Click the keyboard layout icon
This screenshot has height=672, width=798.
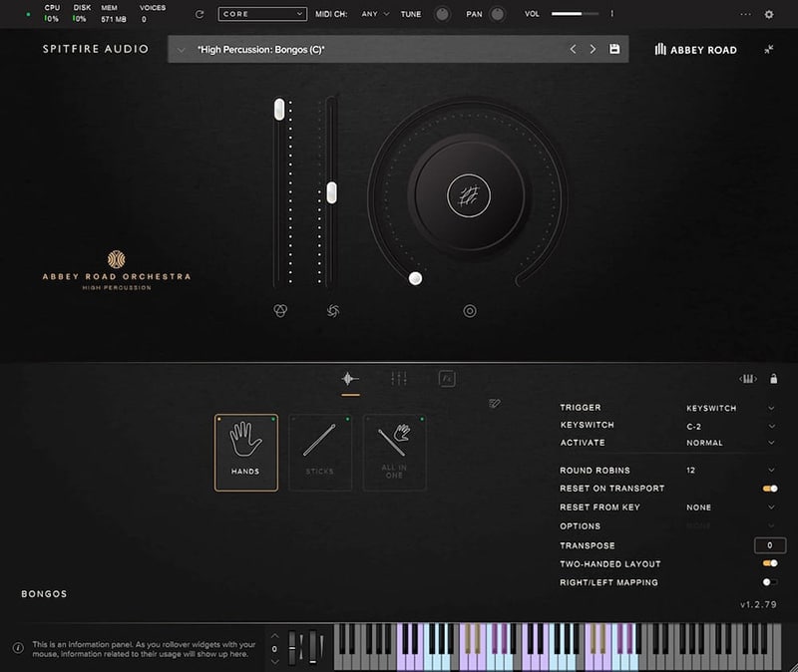click(747, 379)
